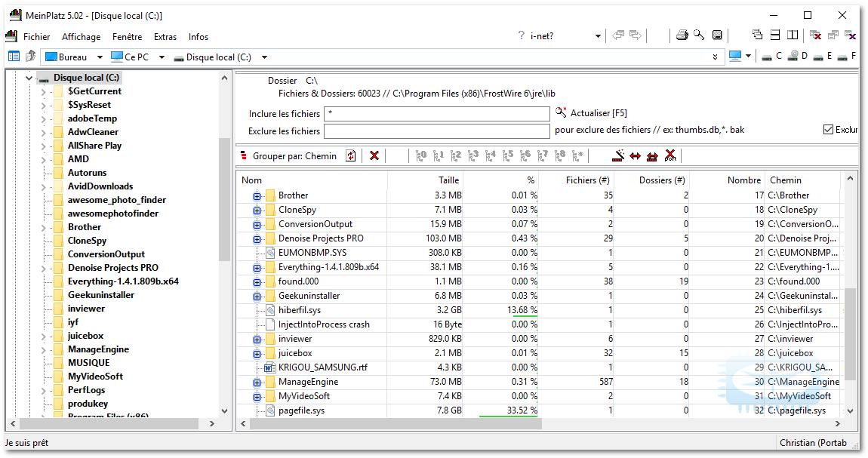This screenshot has height=458, width=868.
Task: Expand tree to level 3 icon
Action: [x=472, y=156]
